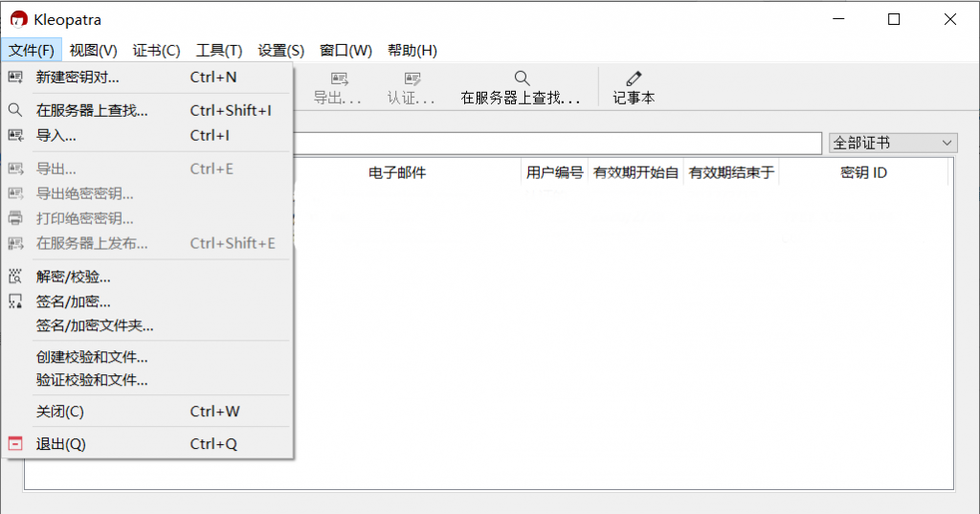
Task: Click the Kleopatra app icon in title bar
Action: pyautogui.click(x=19, y=19)
